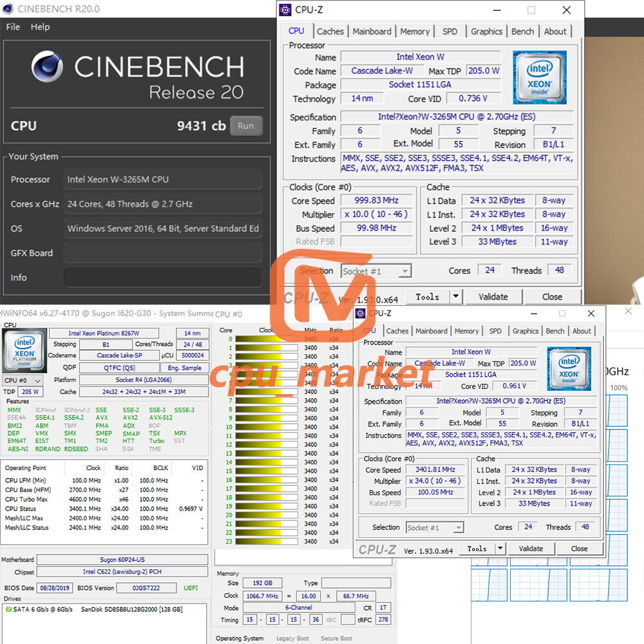Click green SATA drive status icon

click(x=8, y=609)
